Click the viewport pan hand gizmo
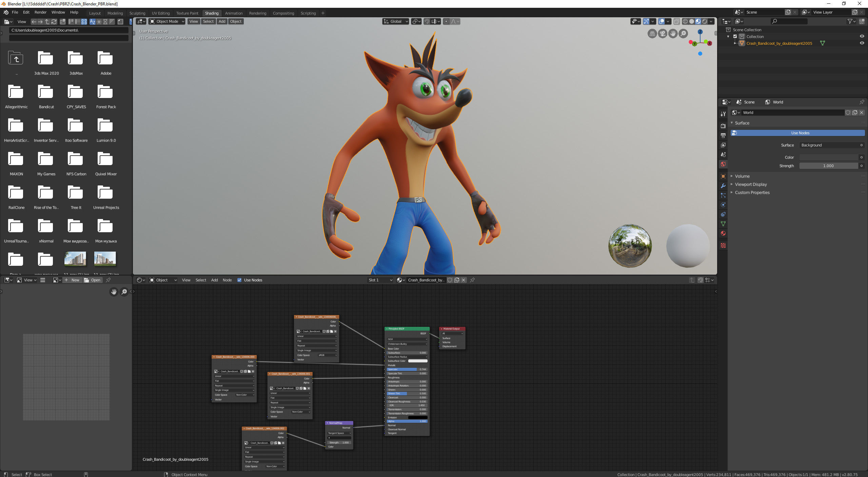Screen dimensions: 868x477 pos(673,34)
